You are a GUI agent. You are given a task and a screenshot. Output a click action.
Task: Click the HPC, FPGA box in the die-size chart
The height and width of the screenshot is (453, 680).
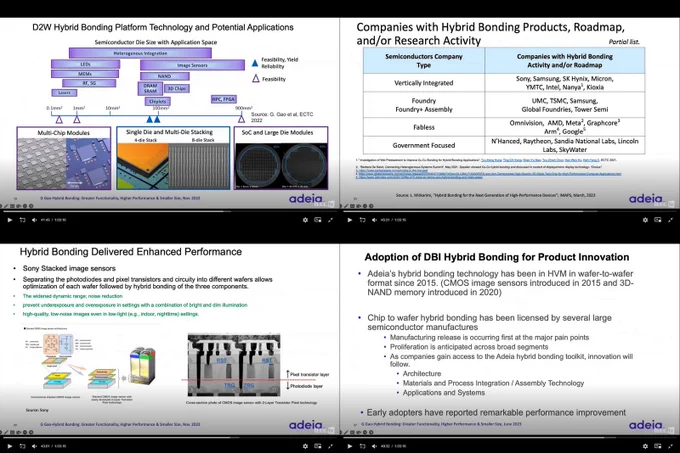pos(224,99)
